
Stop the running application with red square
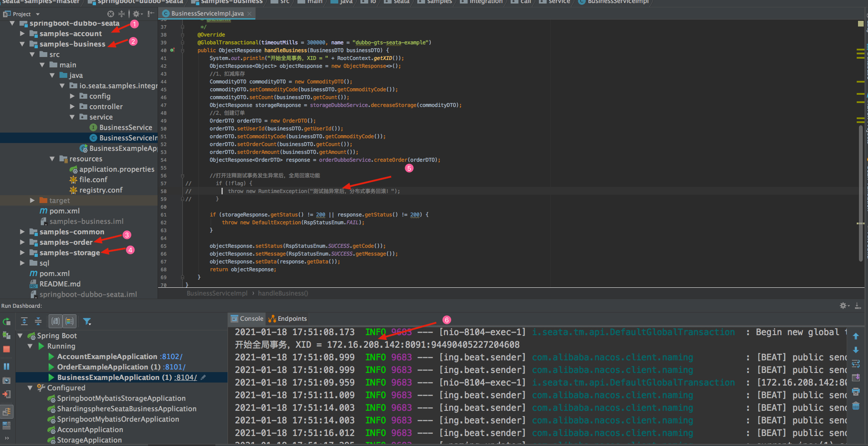coord(7,349)
